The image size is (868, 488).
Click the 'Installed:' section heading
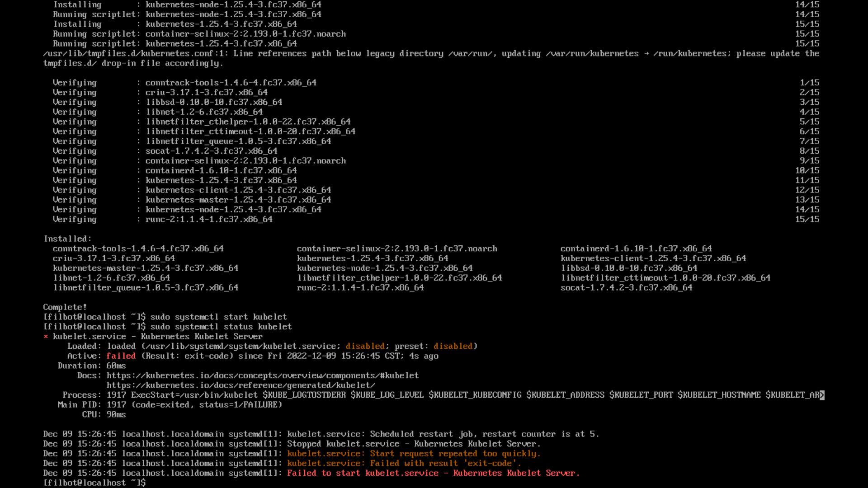tap(67, 239)
